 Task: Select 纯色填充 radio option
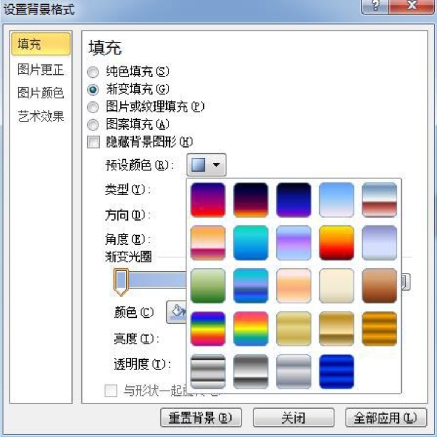[93, 72]
